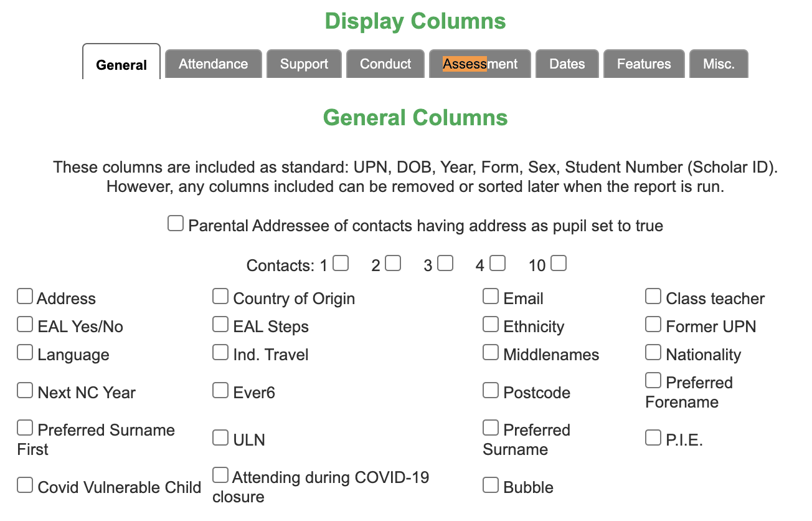Enable the Parental Addressee checkbox
This screenshot has width=812, height=521.
pos(176,223)
